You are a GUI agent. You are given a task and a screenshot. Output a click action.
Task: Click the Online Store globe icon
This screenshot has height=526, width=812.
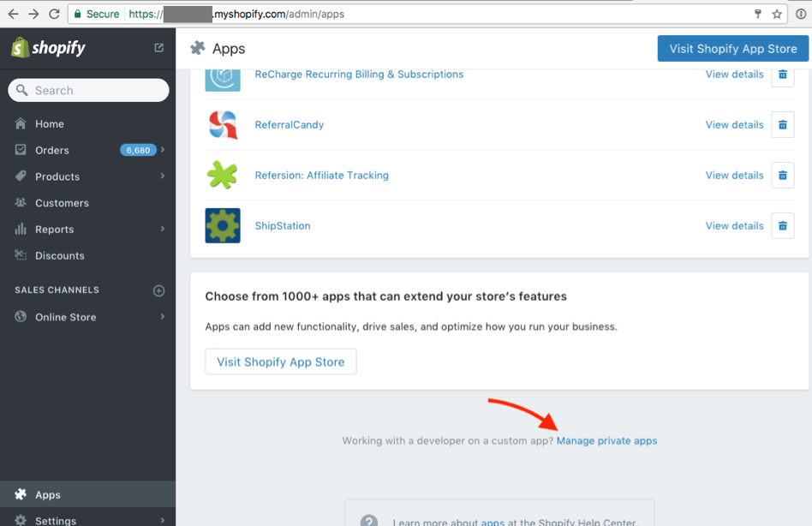tap(21, 316)
